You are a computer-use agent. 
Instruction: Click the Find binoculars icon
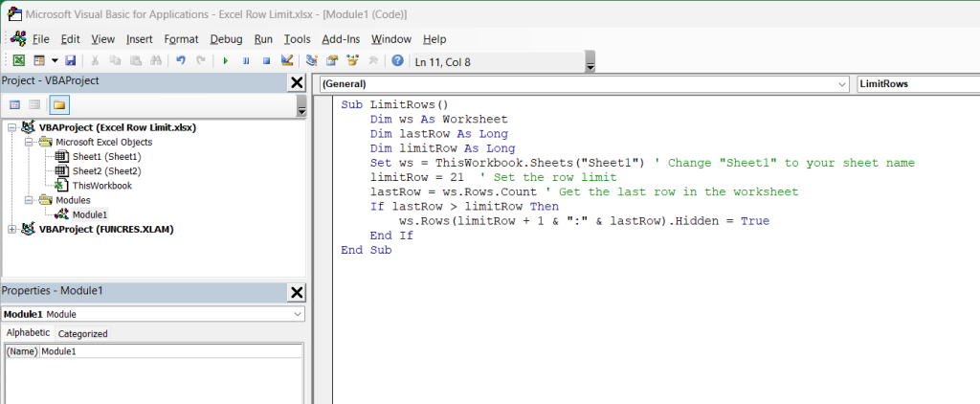coord(157,60)
